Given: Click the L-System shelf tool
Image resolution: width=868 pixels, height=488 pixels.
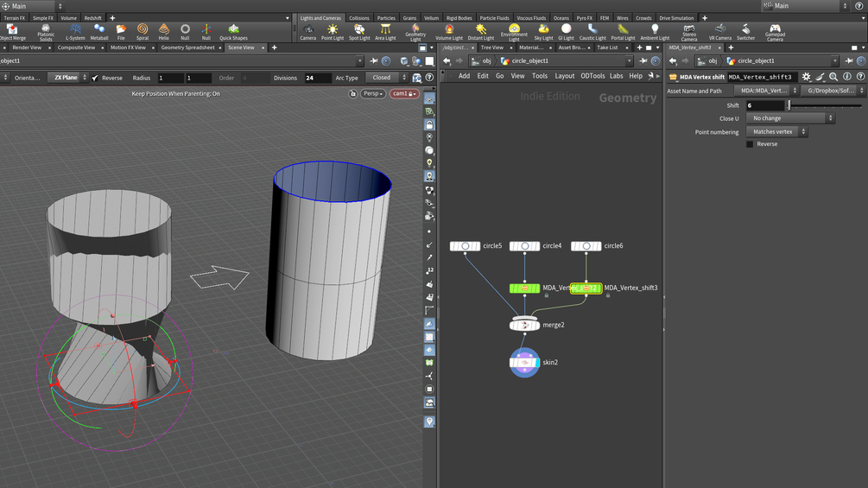Looking at the screenshot, I should 75,32.
